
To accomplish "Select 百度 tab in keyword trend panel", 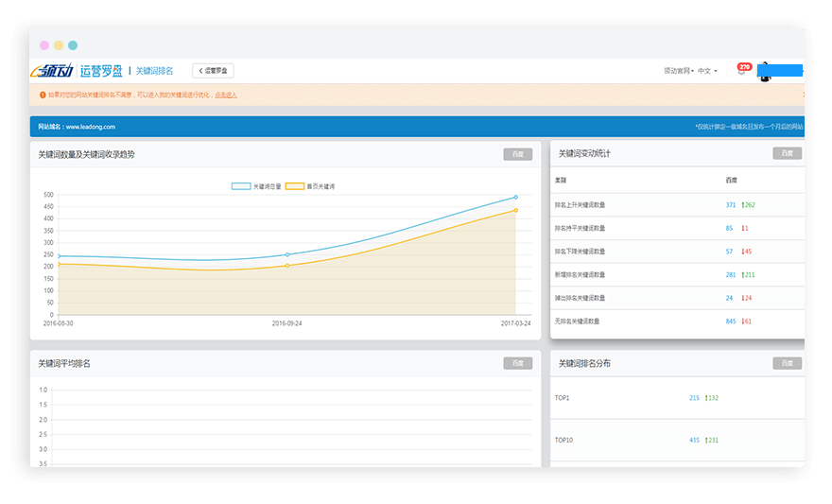I will click(x=517, y=154).
